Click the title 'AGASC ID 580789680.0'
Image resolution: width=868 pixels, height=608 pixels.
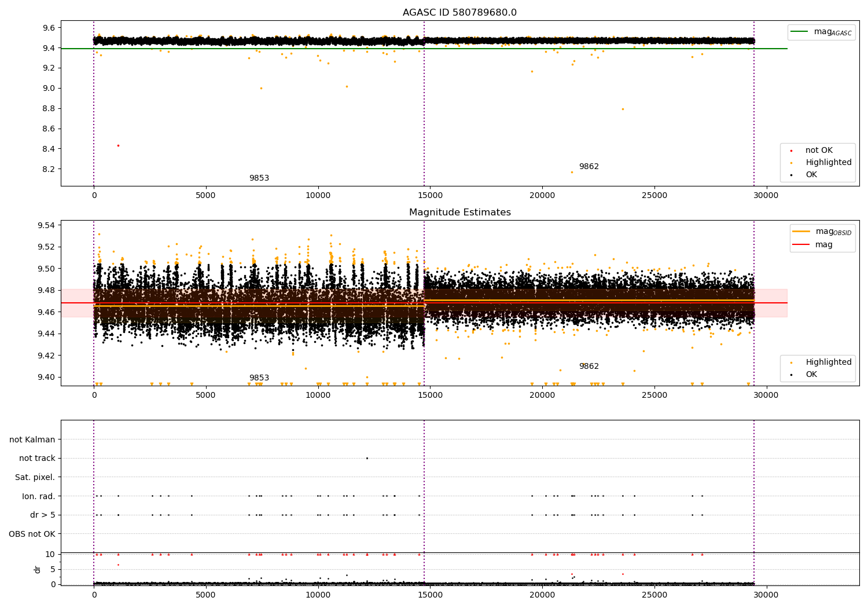[x=459, y=13]
